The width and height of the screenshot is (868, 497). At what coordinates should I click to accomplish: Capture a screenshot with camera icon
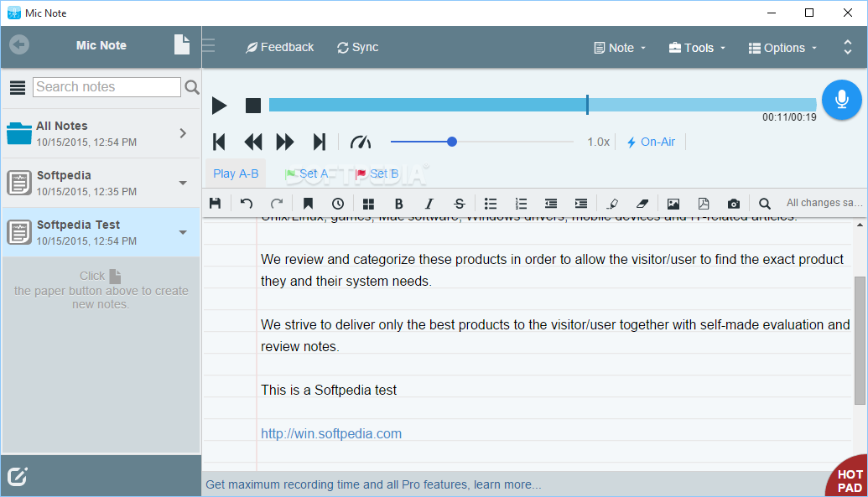[x=734, y=204]
